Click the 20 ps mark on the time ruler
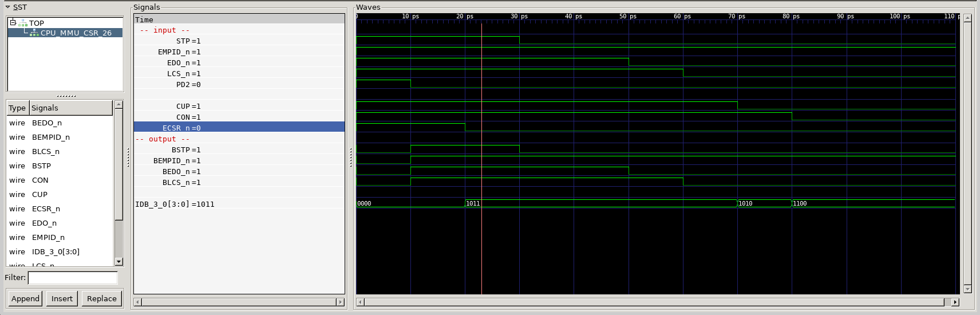 (x=465, y=17)
